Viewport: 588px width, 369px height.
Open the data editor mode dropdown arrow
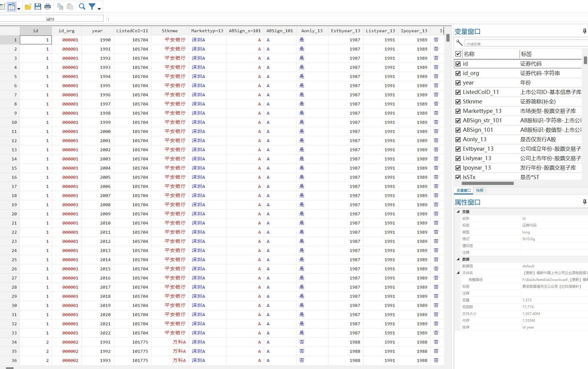pyautogui.click(x=19, y=9)
